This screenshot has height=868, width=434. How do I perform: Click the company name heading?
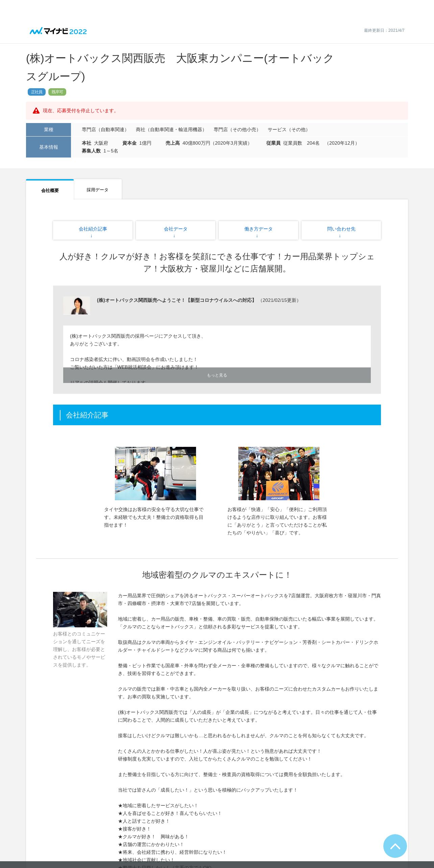(179, 67)
